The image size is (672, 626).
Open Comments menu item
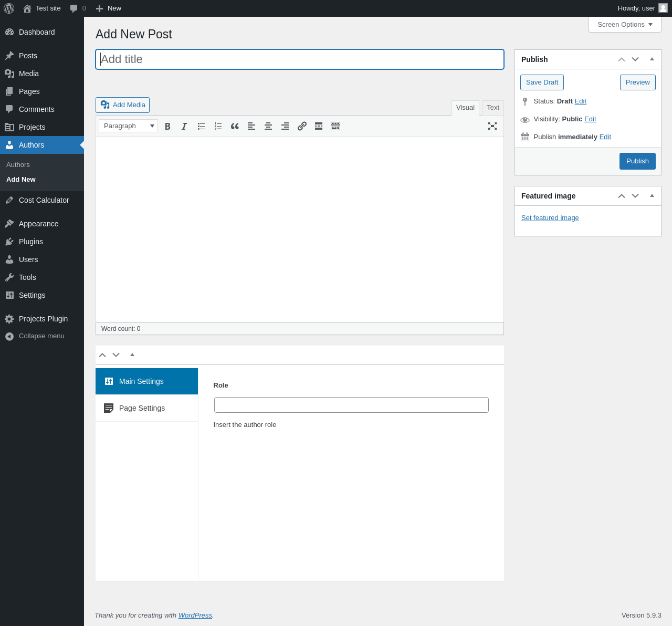42,109
